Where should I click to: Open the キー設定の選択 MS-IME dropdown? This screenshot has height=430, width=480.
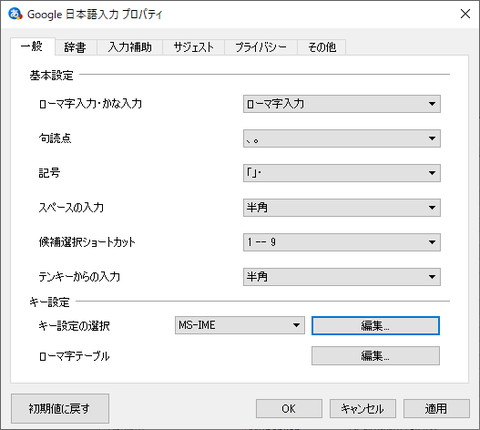240,325
